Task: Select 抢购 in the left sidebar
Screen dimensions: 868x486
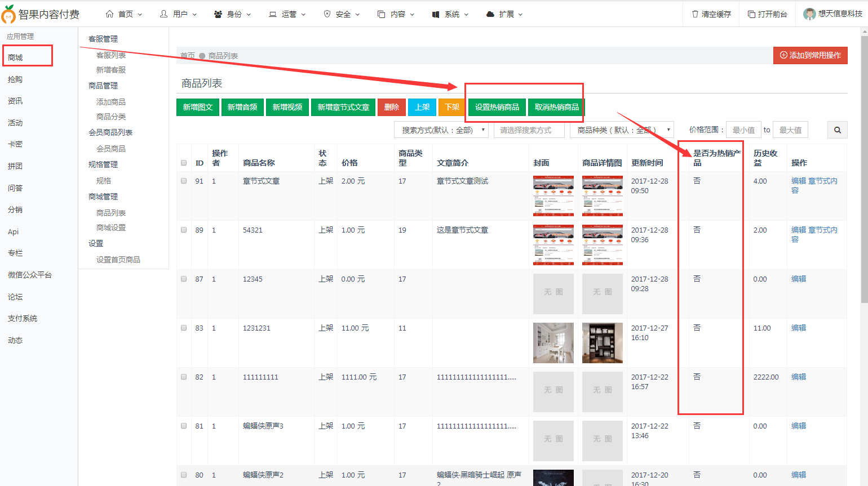Action: pyautogui.click(x=15, y=79)
